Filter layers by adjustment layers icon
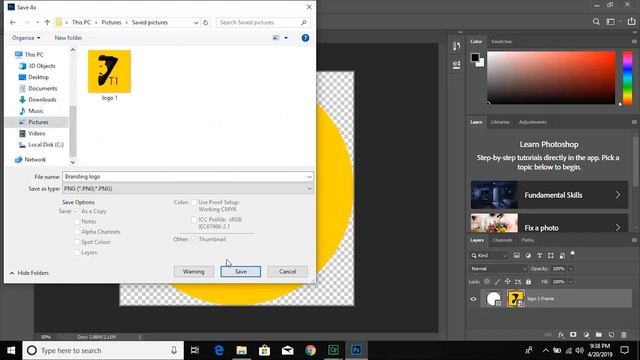Image resolution: width=640 pixels, height=360 pixels. (528, 256)
